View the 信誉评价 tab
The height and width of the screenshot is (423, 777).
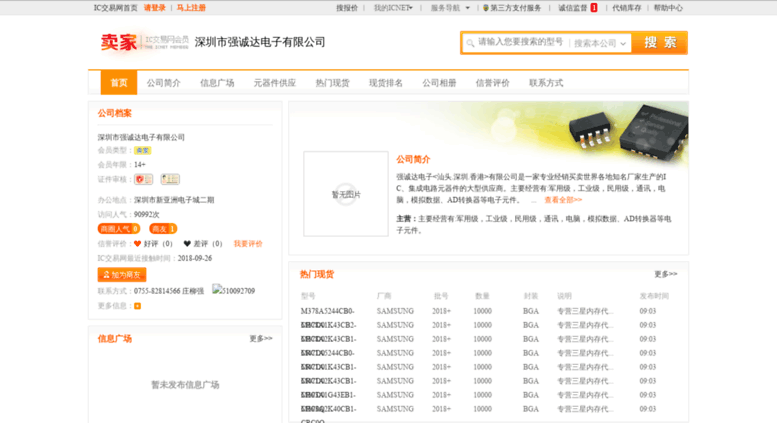[x=493, y=83]
